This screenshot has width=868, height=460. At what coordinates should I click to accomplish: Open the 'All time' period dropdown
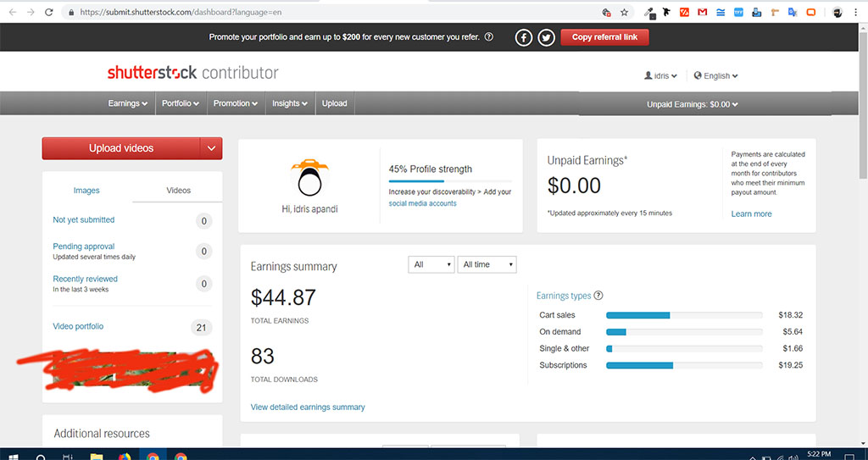click(487, 264)
